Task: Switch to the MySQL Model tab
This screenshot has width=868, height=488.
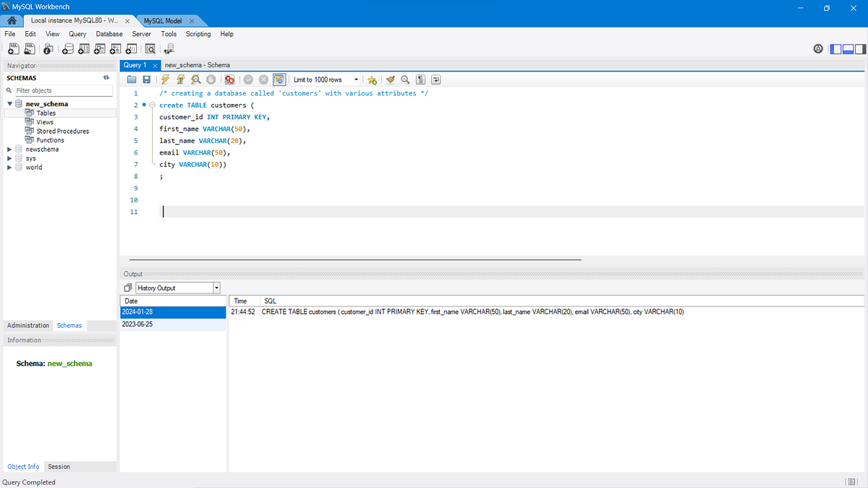Action: coord(163,20)
